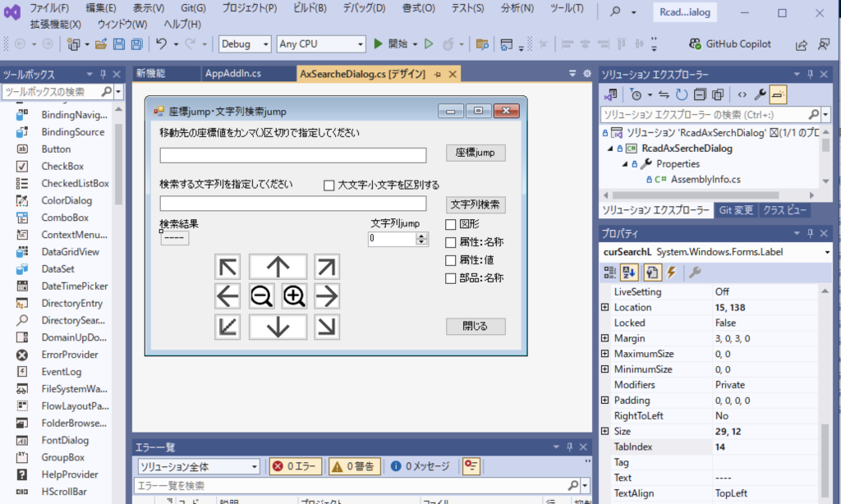This screenshot has height=504, width=841.
Task: Click the search string input text box
Action: pos(293,204)
